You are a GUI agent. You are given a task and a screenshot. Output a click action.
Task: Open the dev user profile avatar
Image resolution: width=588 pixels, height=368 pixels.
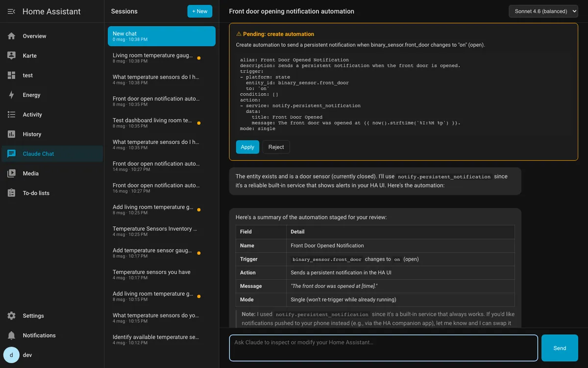pyautogui.click(x=11, y=355)
